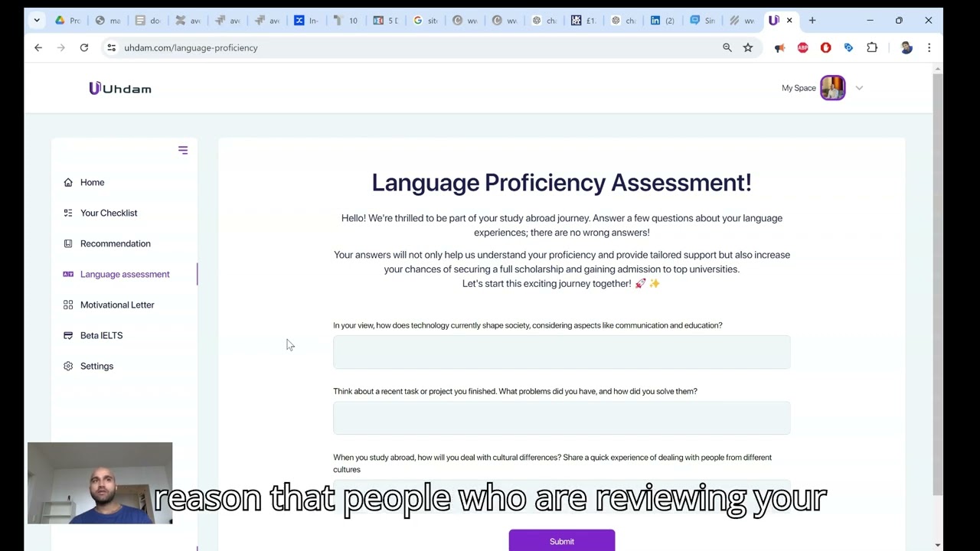Click the Motivational Letter grid icon

(68, 305)
